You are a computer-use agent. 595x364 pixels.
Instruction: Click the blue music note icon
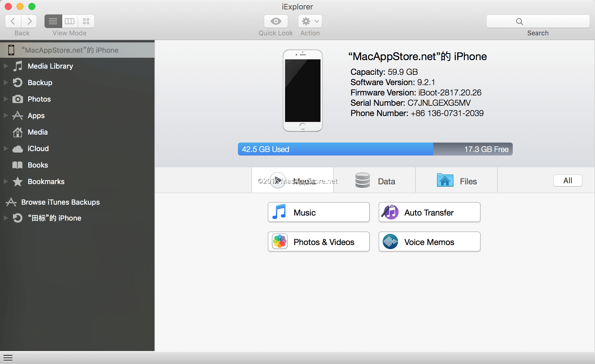(279, 212)
